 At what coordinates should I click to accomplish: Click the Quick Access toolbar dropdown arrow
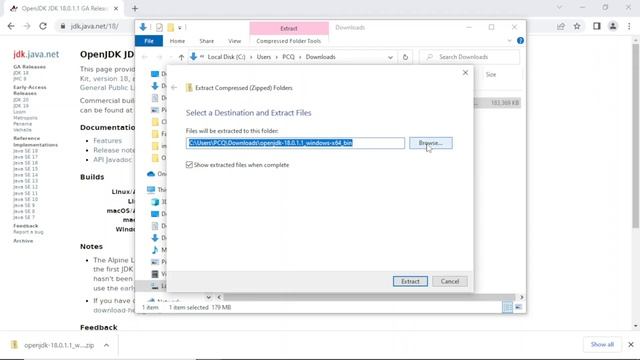180,28
